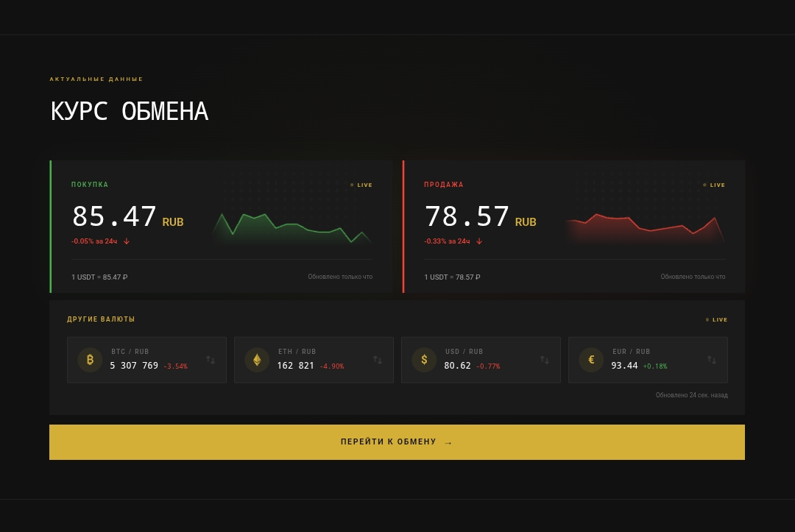Image resolution: width=795 pixels, height=532 pixels.
Task: Click the 85.47 buy rate value
Action: pos(114,216)
